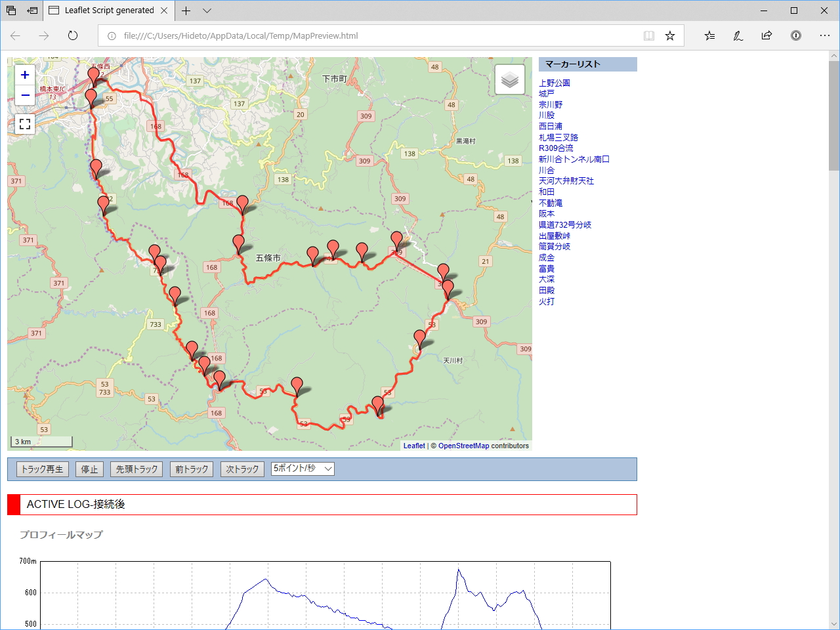Toggle fullscreen map view
The width and height of the screenshot is (840, 630).
click(x=25, y=124)
